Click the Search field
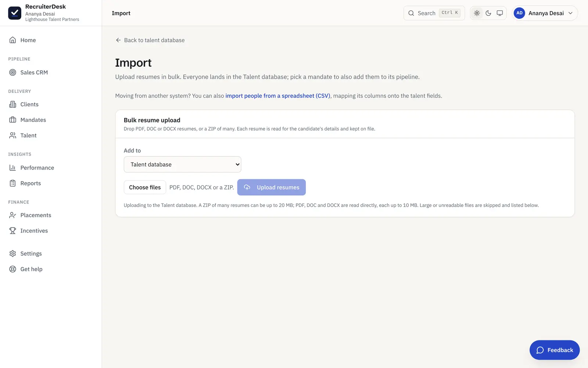The image size is (588, 368). tap(434, 13)
